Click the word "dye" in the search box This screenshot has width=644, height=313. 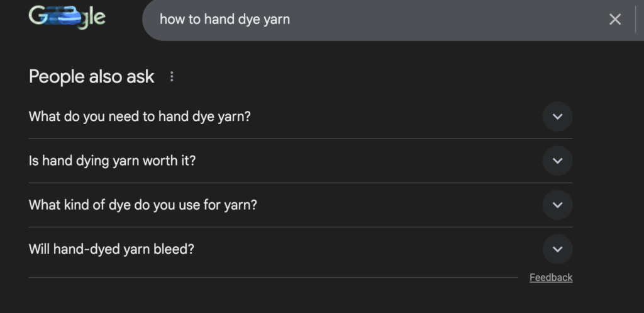pyautogui.click(x=248, y=20)
